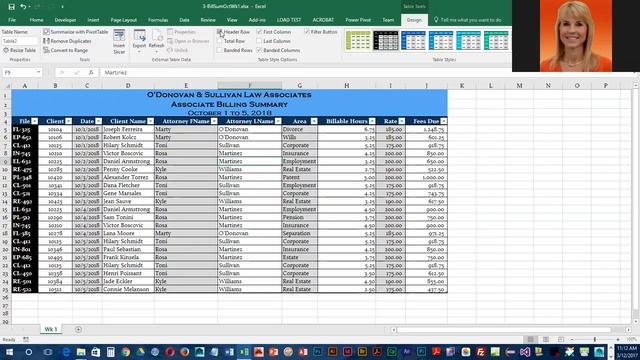Switch to Page Layout view icon

coord(546,339)
